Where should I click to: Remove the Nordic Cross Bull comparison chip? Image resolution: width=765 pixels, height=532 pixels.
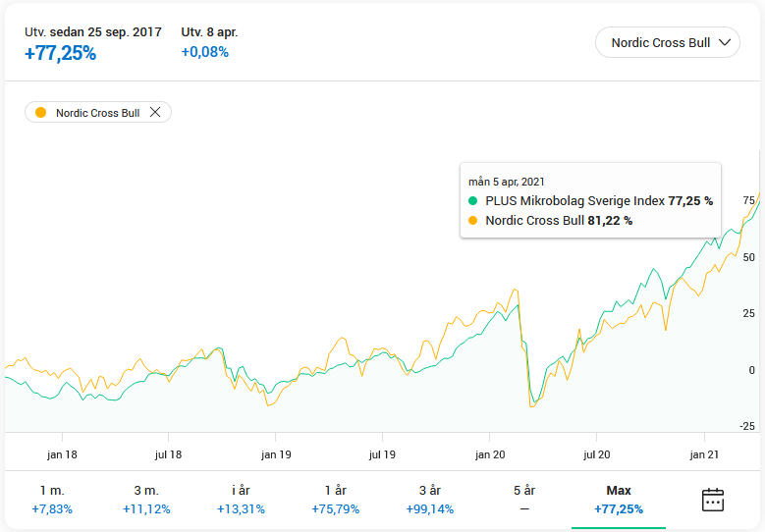click(155, 113)
